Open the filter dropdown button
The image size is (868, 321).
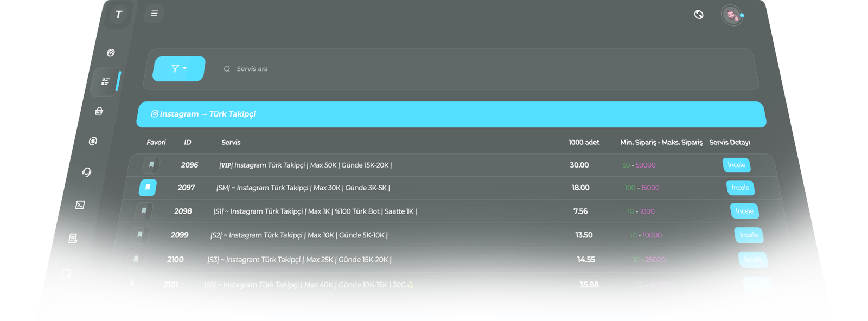pyautogui.click(x=178, y=69)
